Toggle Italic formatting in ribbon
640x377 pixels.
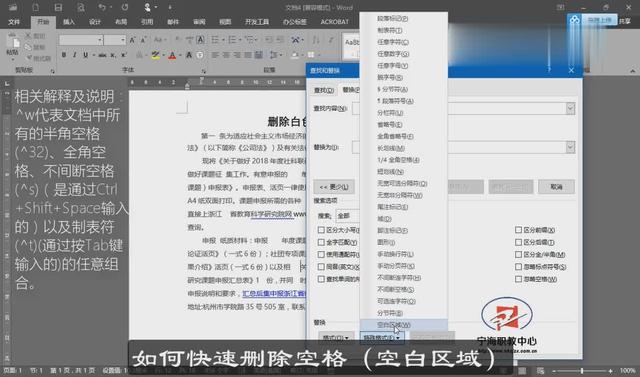74,55
